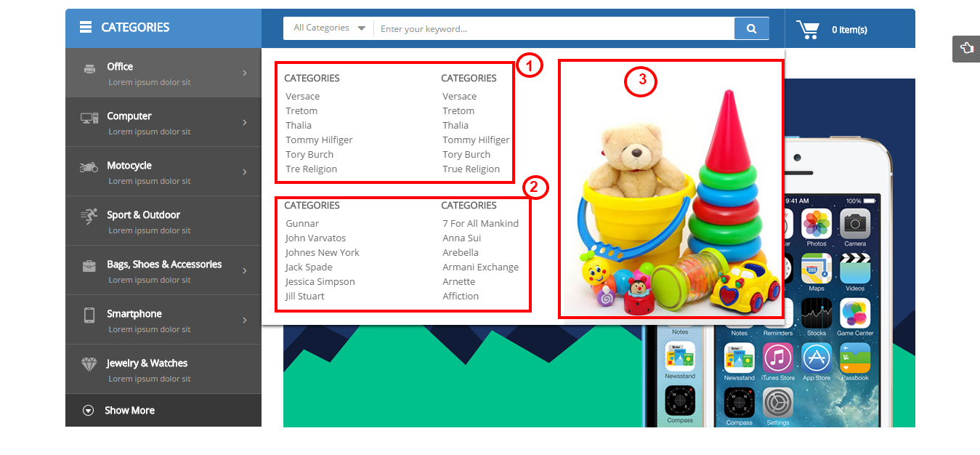Click the Bags, Shoes & Accessories label
Image resolution: width=980 pixels, height=455 pixels.
tap(164, 264)
